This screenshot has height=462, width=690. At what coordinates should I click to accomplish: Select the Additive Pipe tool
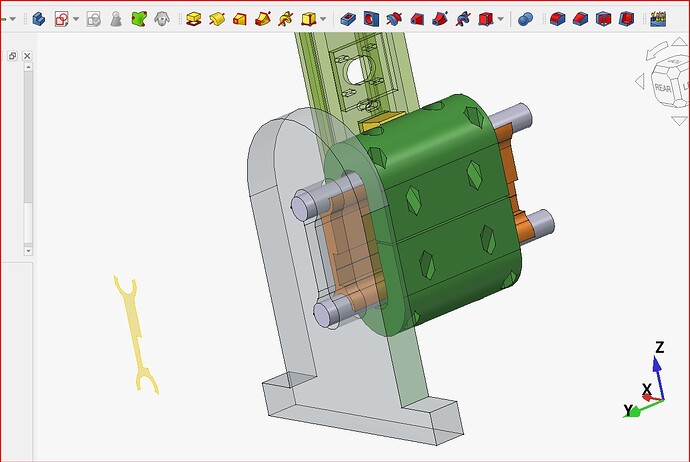(x=263, y=19)
